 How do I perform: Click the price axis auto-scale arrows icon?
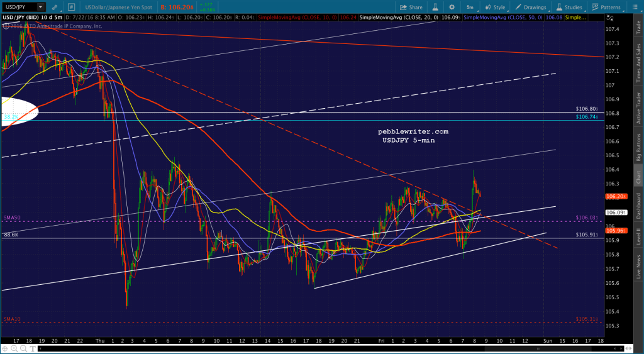[610, 18]
